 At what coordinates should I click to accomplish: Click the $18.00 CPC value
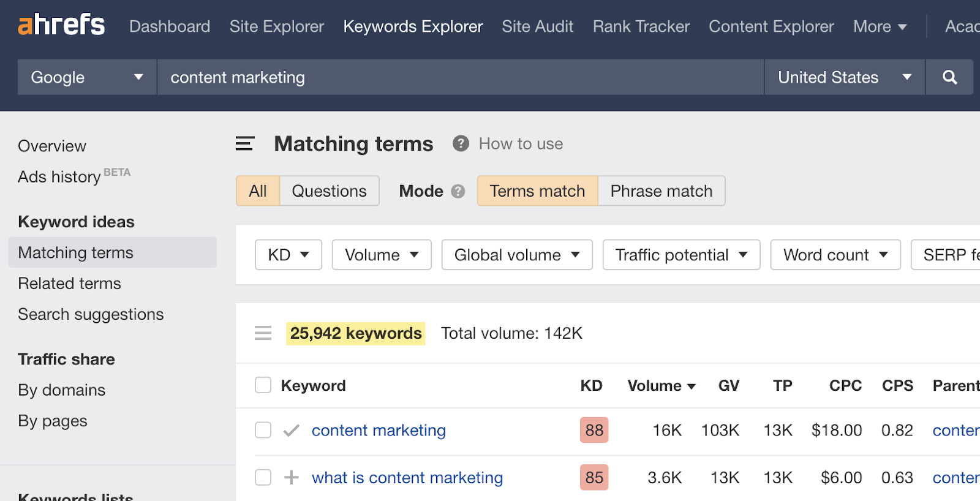pos(837,431)
